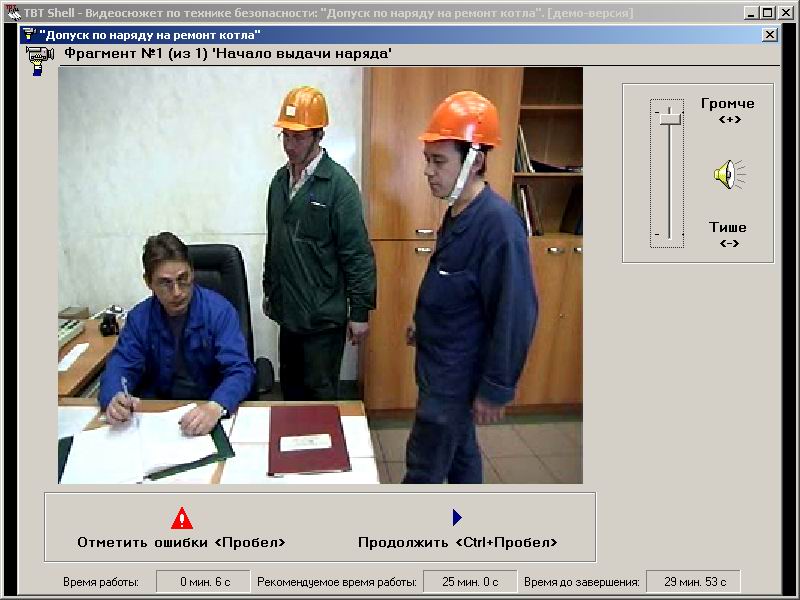The image size is (800, 600).
Task: Click the Рекомендуемое время работы: label
Action: (337, 582)
